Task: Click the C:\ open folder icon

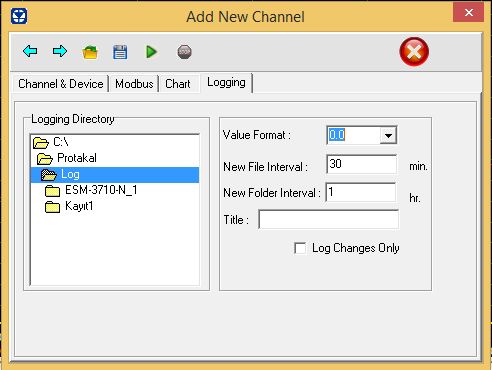Action: point(41,143)
